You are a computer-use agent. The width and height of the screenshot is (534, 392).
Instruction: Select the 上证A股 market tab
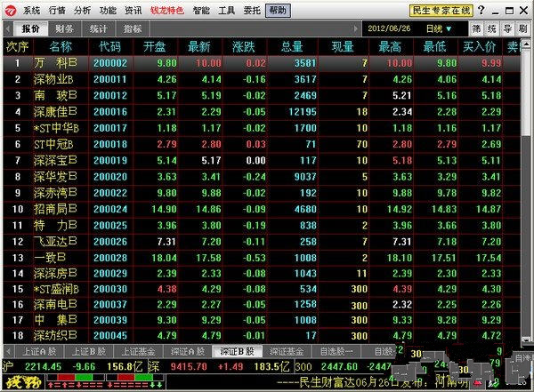coord(39,351)
